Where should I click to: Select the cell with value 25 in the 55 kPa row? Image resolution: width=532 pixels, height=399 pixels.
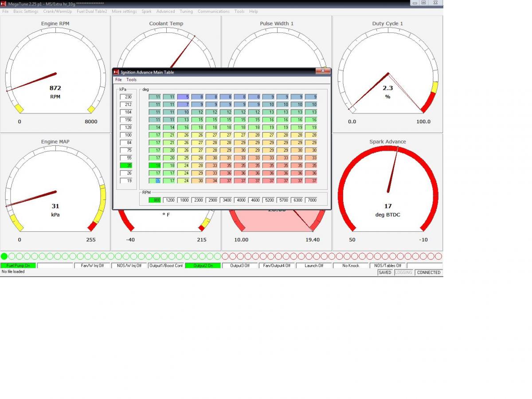pyautogui.click(x=183, y=158)
